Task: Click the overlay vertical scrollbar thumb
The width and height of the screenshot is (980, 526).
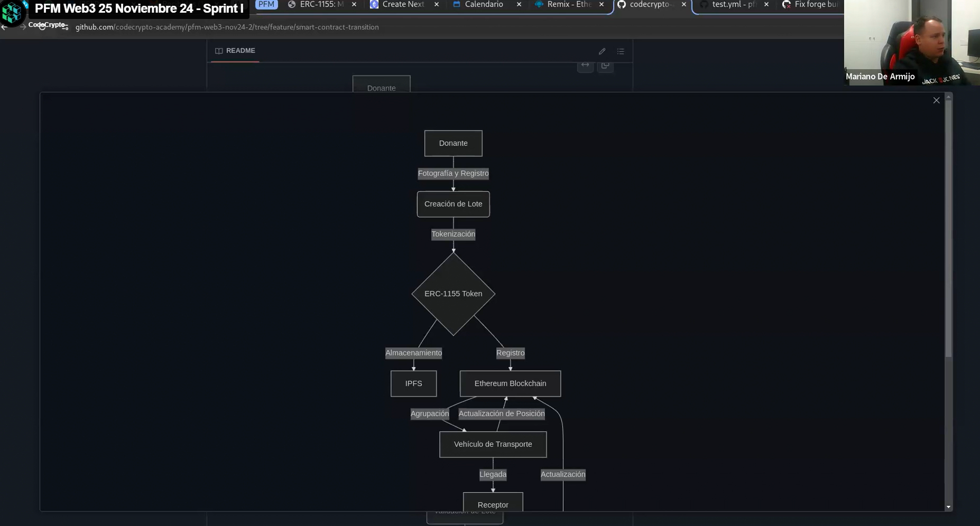Action: pyautogui.click(x=948, y=228)
